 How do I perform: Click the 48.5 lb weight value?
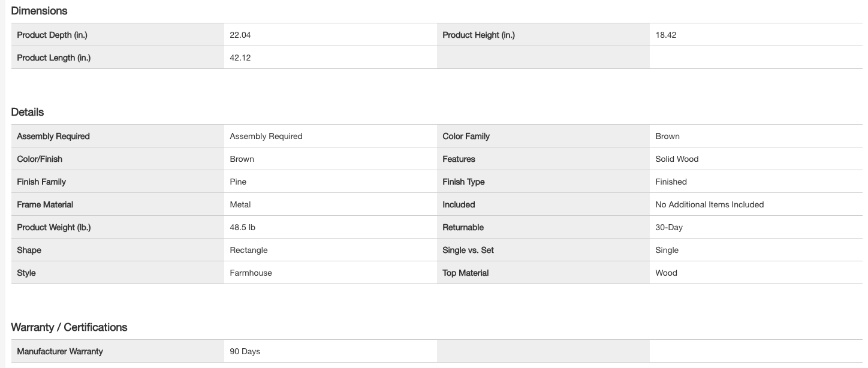tap(243, 228)
